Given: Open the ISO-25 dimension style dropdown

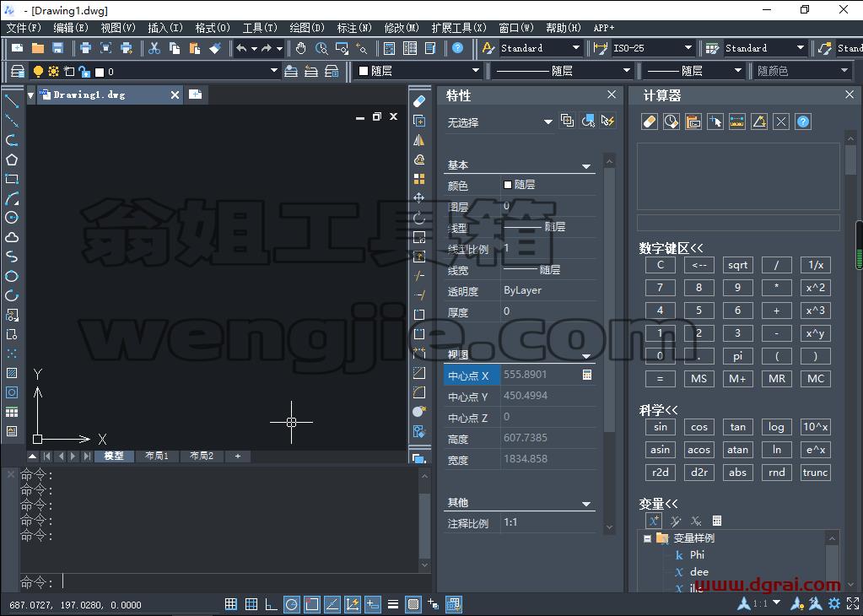Looking at the screenshot, I should [688, 48].
